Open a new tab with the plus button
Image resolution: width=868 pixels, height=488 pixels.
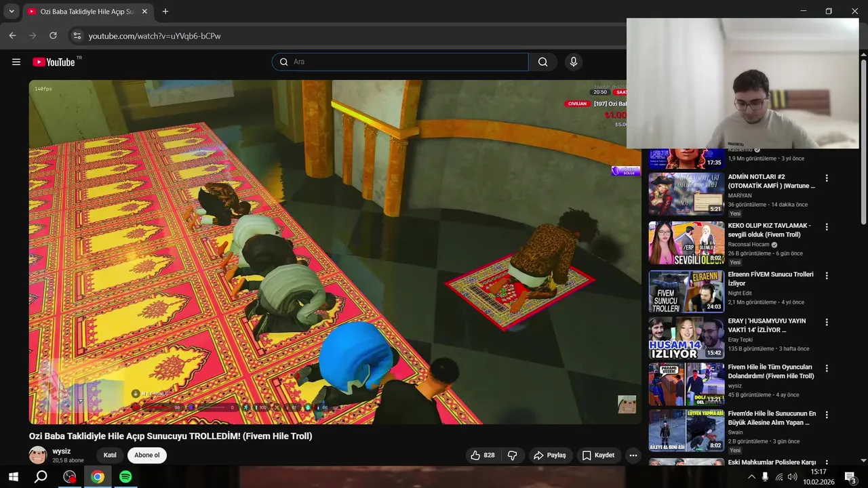point(165,12)
